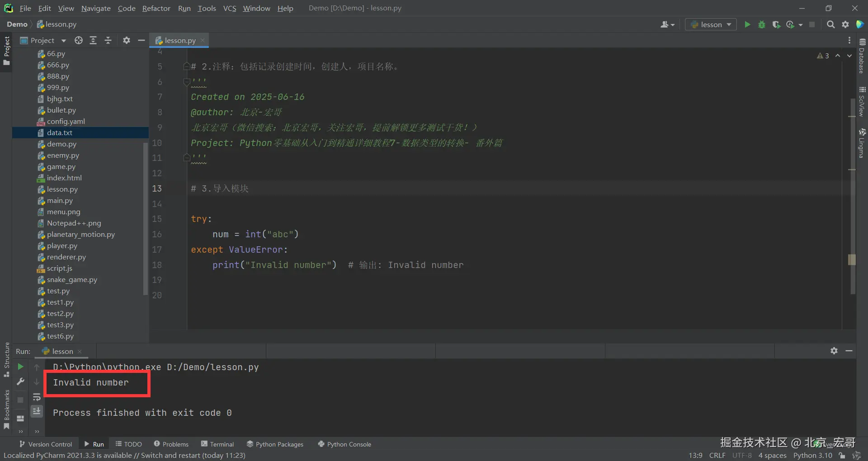Run the lesson configuration from the top toolbar

747,24
